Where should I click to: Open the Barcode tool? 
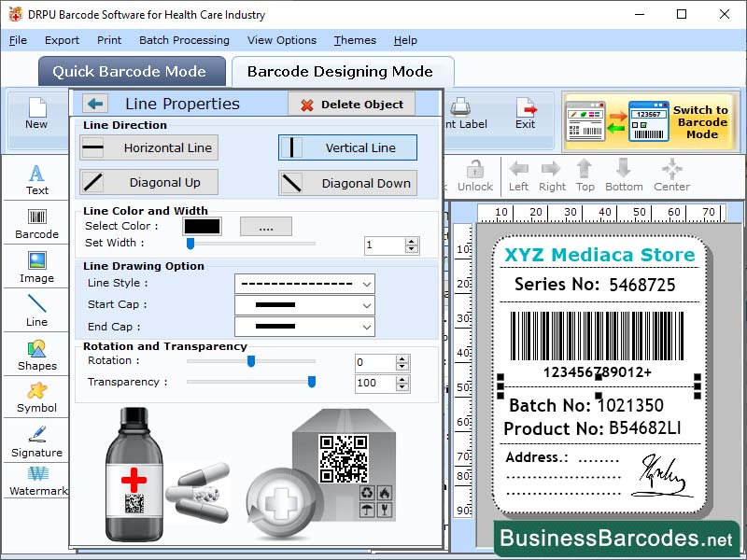[35, 222]
